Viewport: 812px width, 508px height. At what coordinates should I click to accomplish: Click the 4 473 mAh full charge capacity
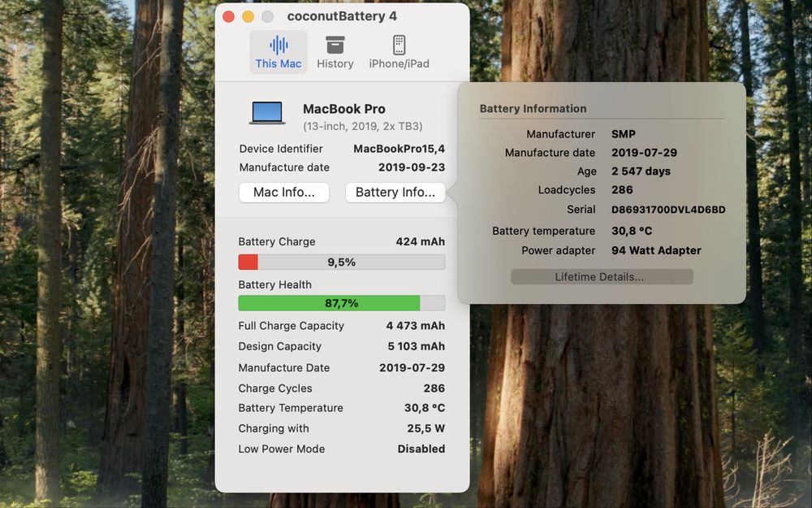tap(415, 326)
